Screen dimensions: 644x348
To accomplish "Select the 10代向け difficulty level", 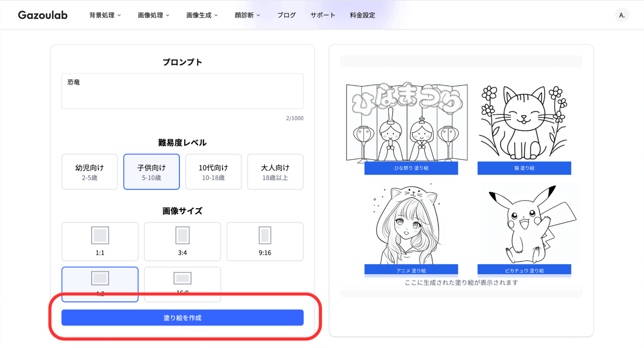I will point(213,172).
